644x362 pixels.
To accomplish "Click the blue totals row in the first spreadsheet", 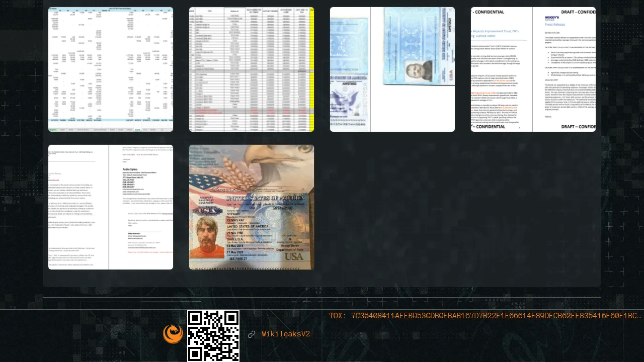I will pyautogui.click(x=110, y=121).
